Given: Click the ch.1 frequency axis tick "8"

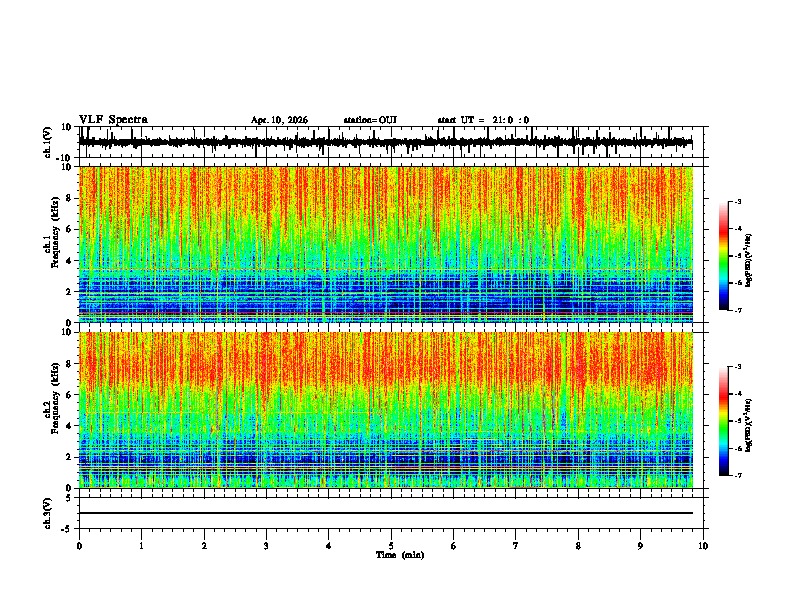Looking at the screenshot, I should tap(69, 198).
